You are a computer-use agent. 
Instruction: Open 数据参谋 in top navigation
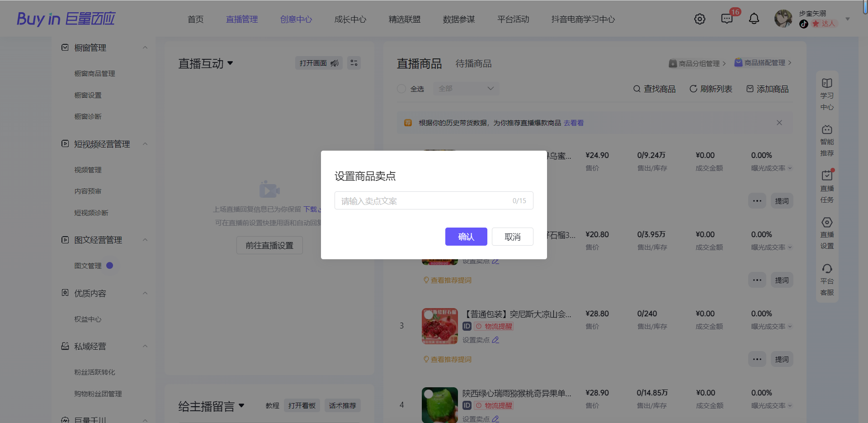(x=459, y=19)
